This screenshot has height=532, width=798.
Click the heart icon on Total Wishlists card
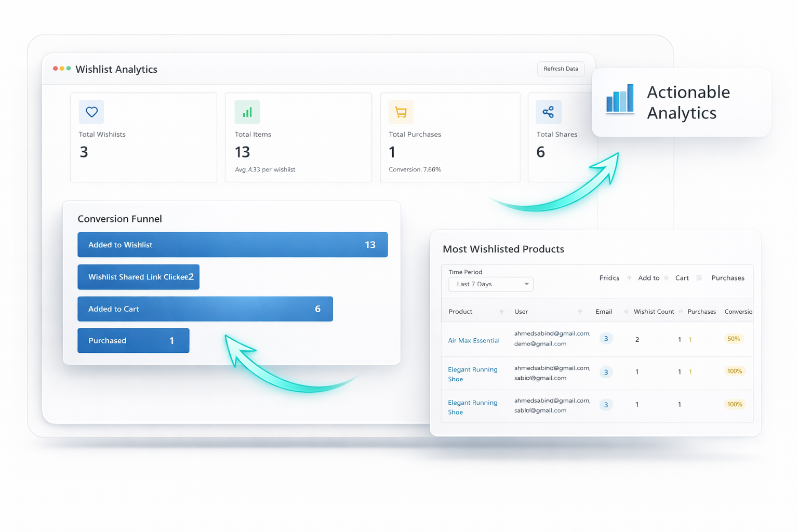(x=91, y=112)
